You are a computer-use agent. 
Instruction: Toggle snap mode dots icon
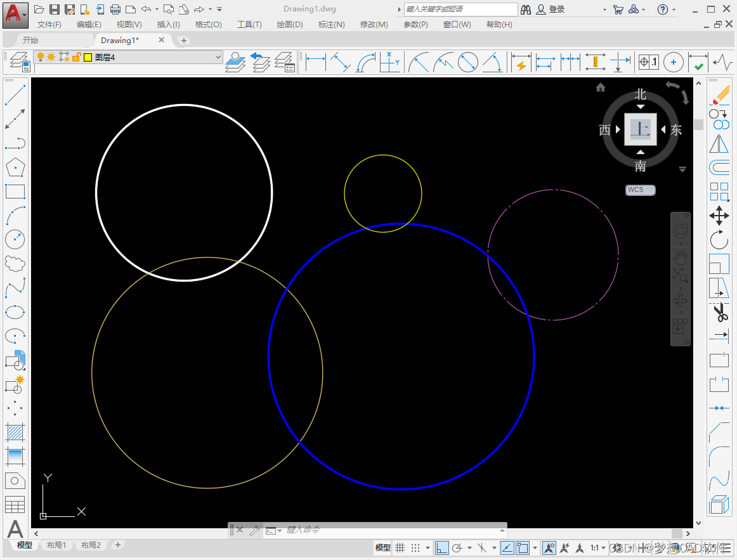click(415, 548)
